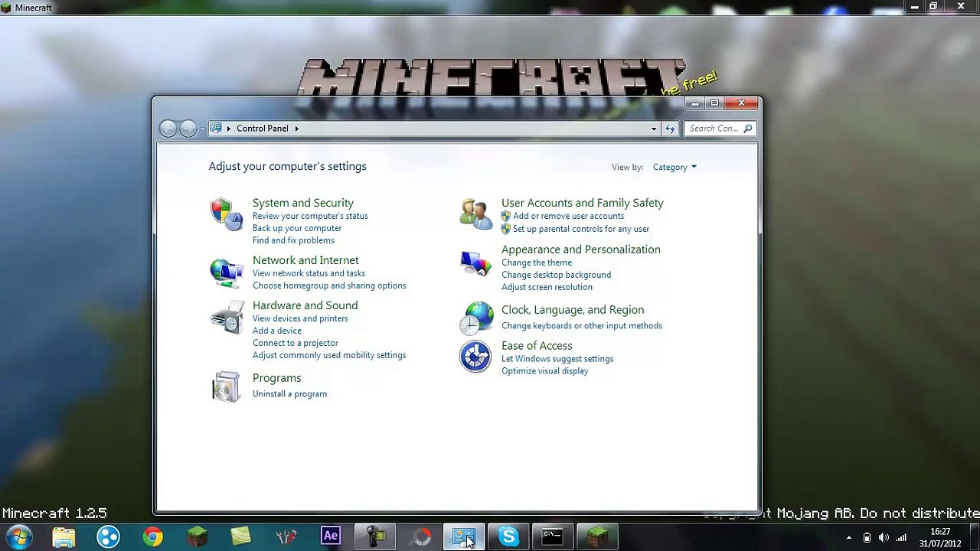This screenshot has height=551, width=980.
Task: Open the recent pages dropdown arrow
Action: [x=202, y=129]
